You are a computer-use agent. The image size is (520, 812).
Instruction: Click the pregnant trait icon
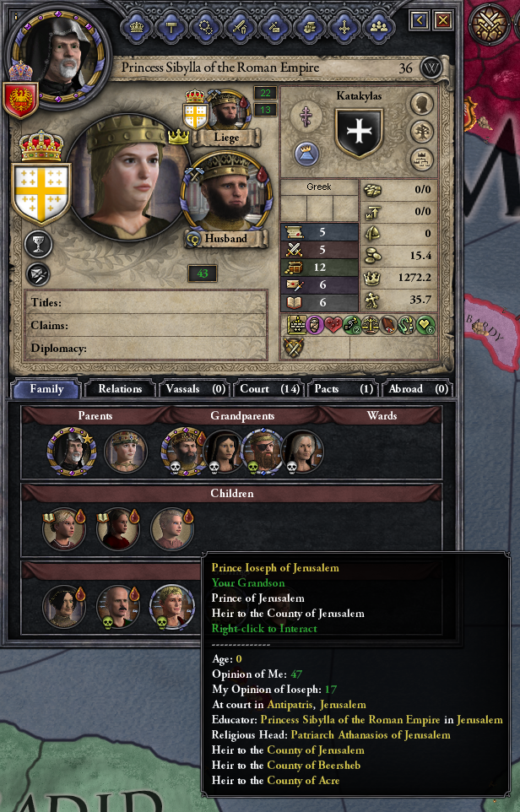coord(315,325)
